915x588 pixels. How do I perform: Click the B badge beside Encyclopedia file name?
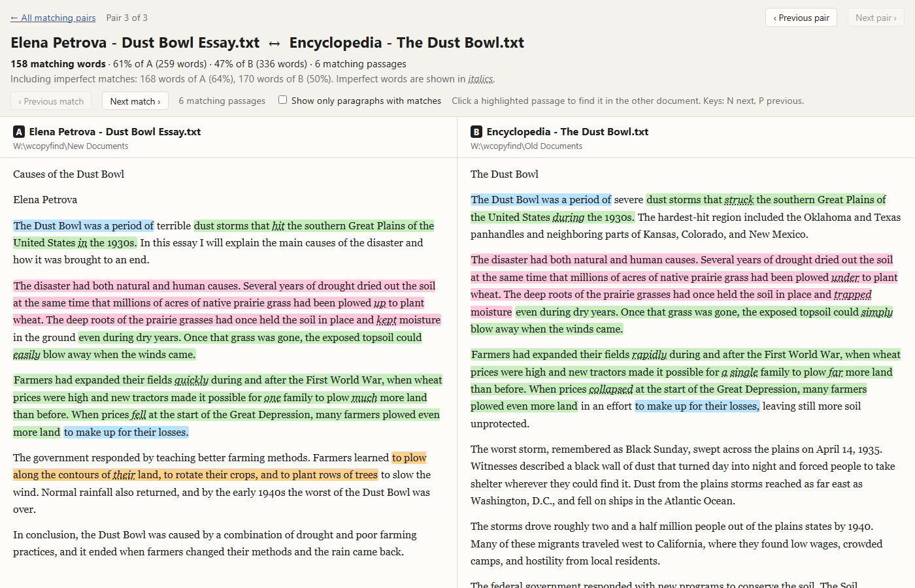(x=476, y=132)
